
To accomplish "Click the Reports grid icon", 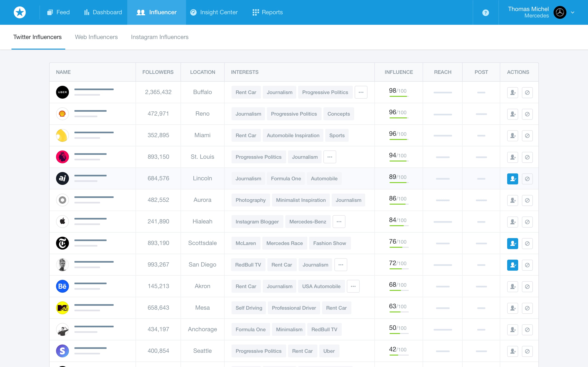I will [255, 12].
